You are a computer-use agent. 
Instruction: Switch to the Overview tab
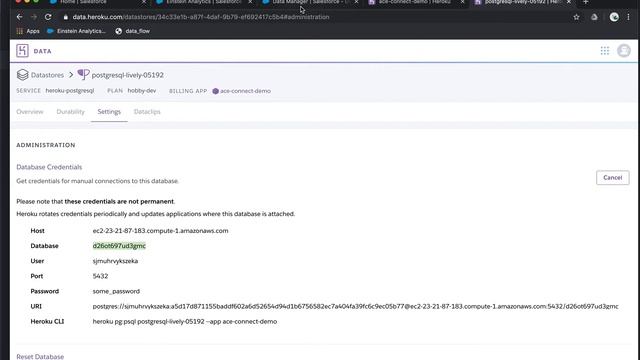pos(30,112)
